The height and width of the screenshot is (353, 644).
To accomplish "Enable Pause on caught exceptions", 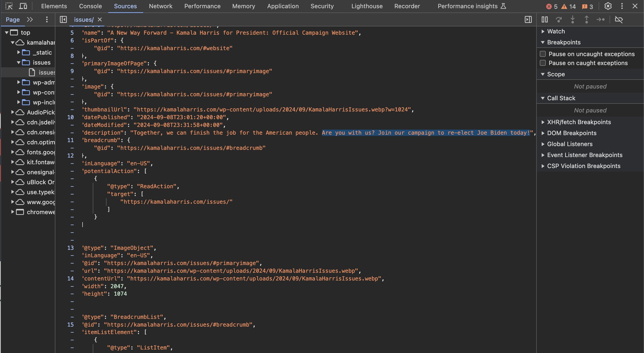I will pyautogui.click(x=543, y=63).
